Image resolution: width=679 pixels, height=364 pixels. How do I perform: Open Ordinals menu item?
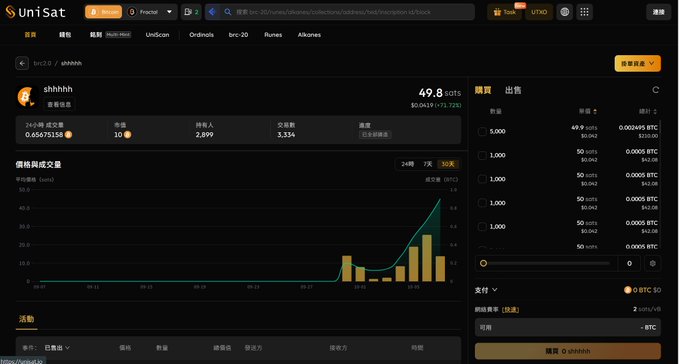coord(201,35)
